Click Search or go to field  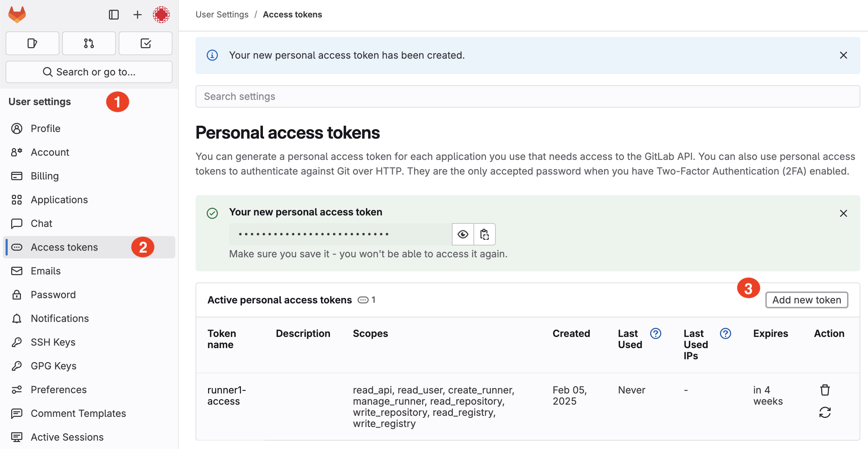89,72
